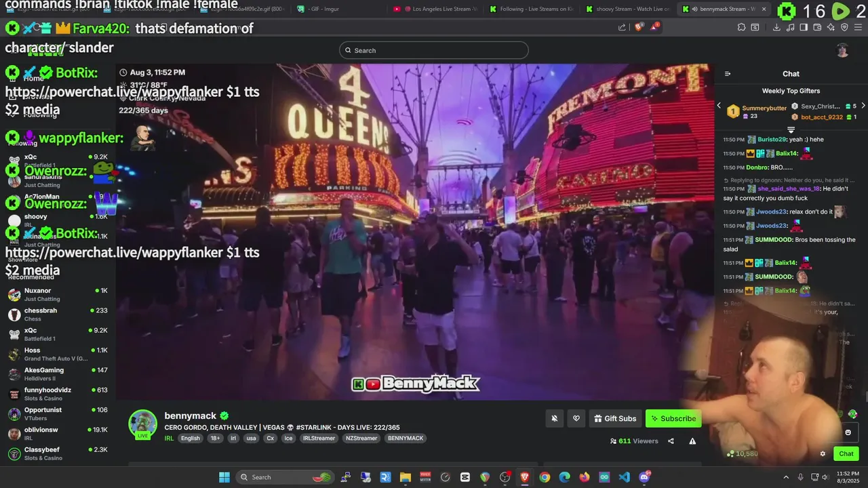Open chessbrah recommended channel
Viewport: 868px width, 488px height.
click(58, 314)
